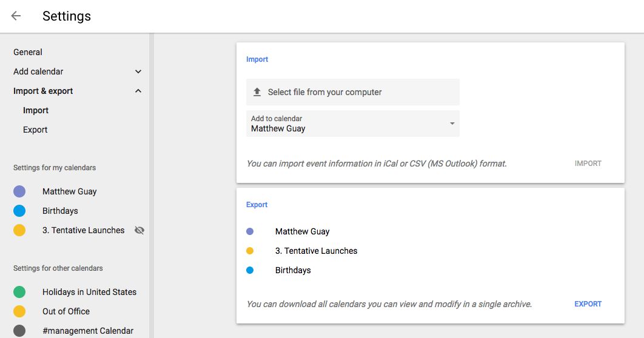Image resolution: width=644 pixels, height=338 pixels.
Task: Click yellow circle for 3. Tentative Launches sidebar
Action: point(19,230)
